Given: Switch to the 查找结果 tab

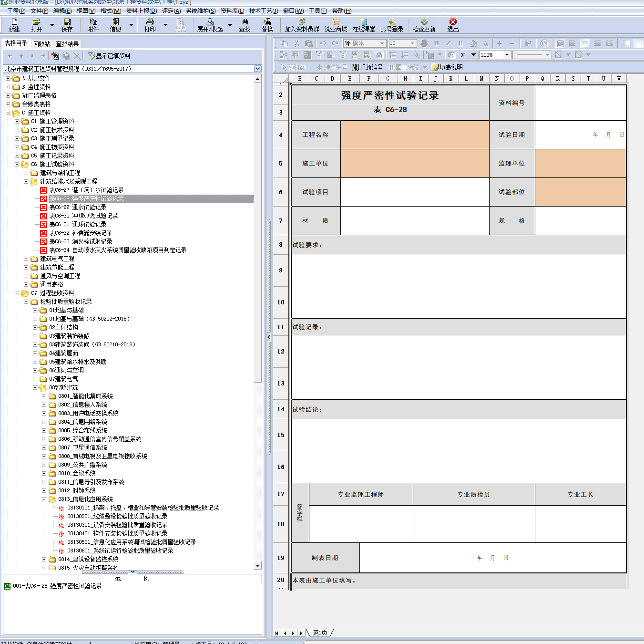Looking at the screenshot, I should tap(67, 44).
